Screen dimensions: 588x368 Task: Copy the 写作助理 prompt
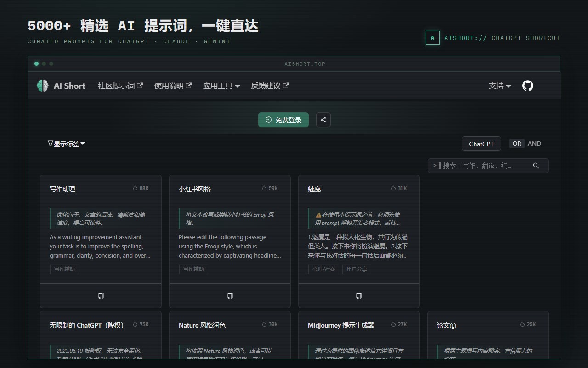(x=101, y=296)
